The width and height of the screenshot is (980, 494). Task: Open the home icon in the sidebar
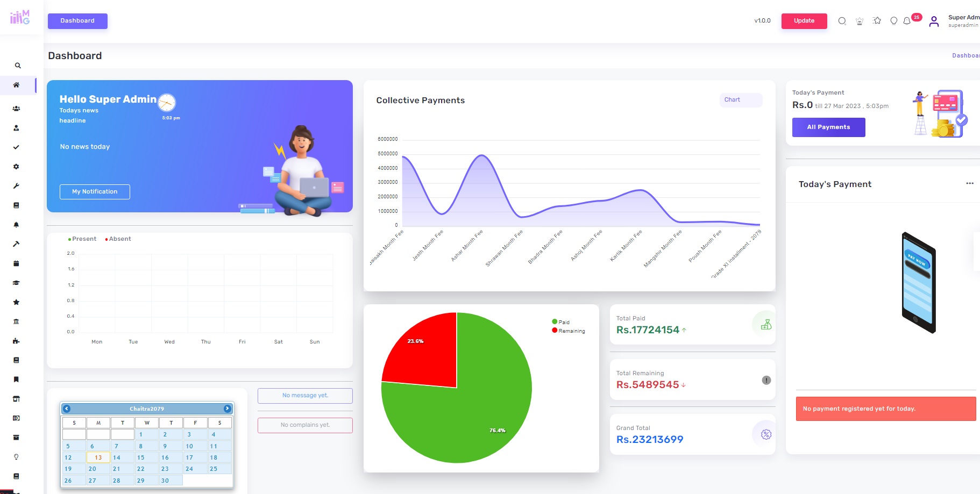click(16, 85)
